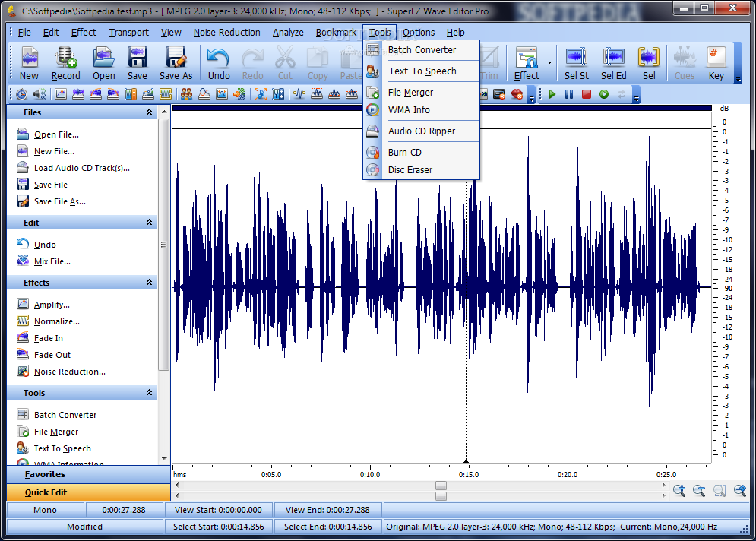Click the Sel St toolbar icon
This screenshot has width=756, height=541.
tap(577, 63)
